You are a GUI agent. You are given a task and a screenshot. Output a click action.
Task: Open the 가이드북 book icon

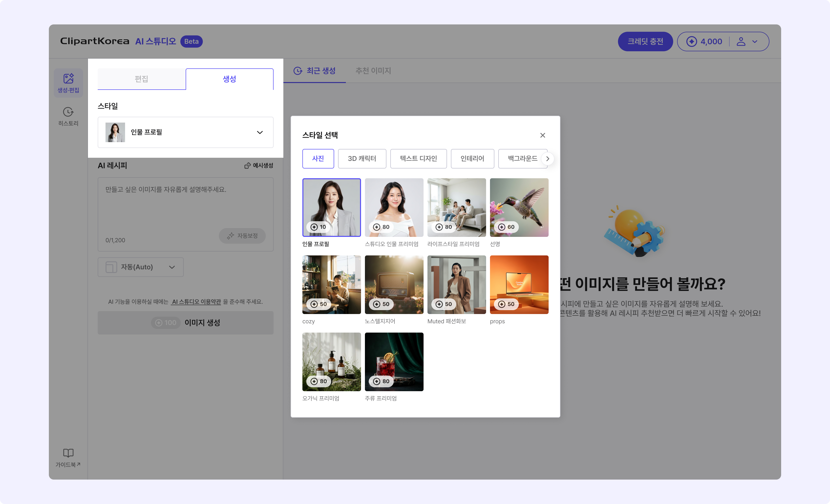pos(68,453)
